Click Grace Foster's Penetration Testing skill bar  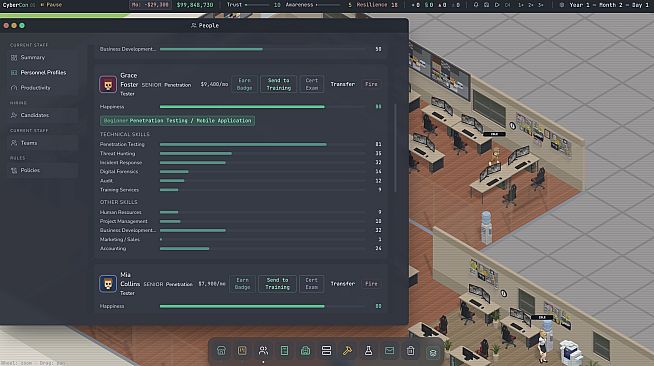(x=263, y=145)
